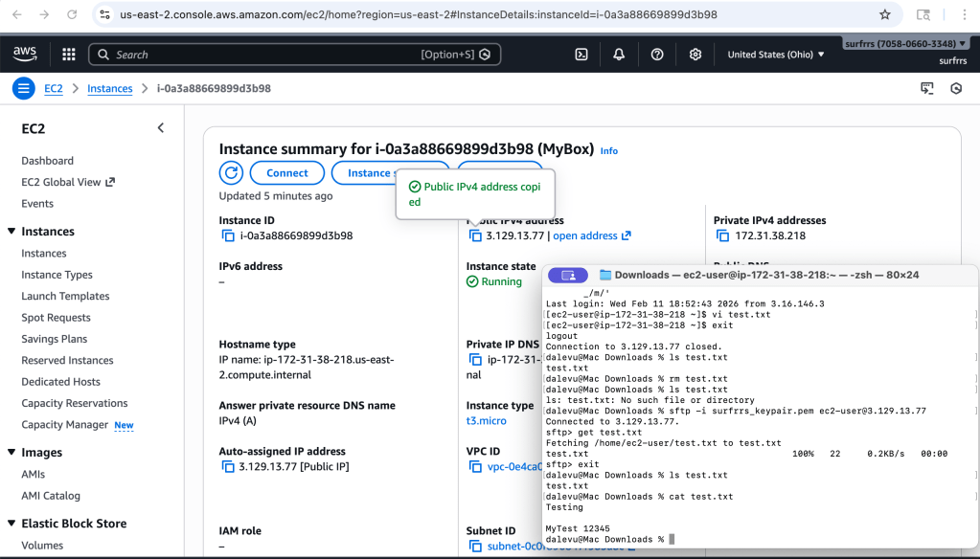Click the help question mark icon
The height and width of the screenshot is (559, 980).
click(656, 55)
